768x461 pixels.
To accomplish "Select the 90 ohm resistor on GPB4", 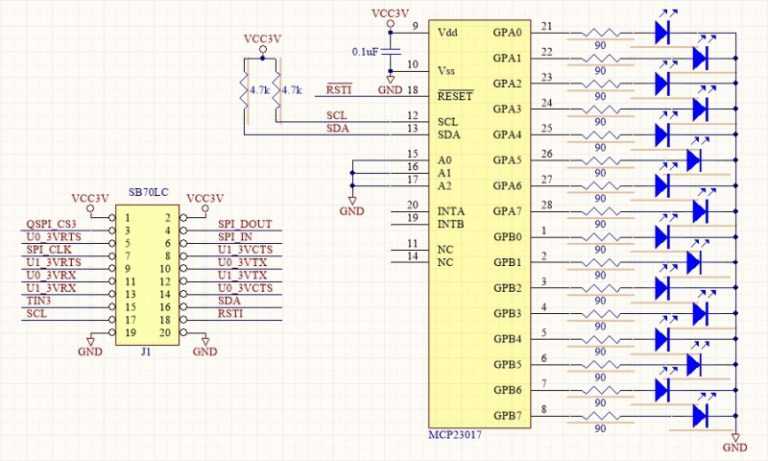I will point(600,339).
